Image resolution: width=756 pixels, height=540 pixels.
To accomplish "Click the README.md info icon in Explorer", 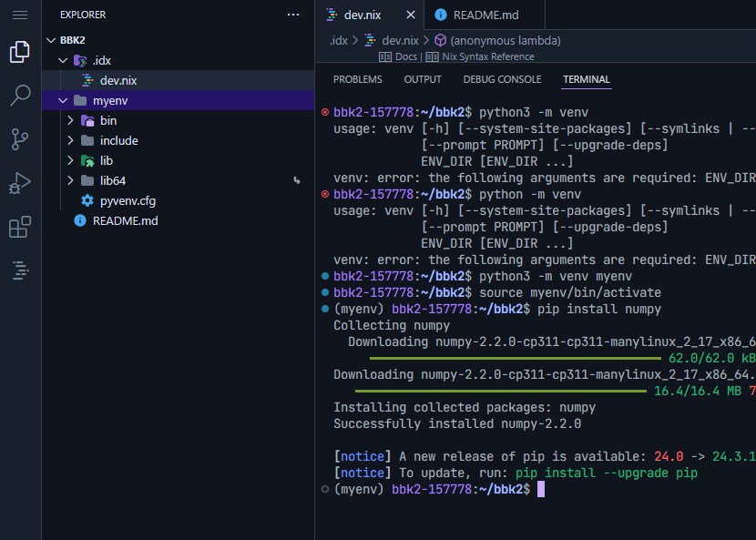I will point(80,220).
